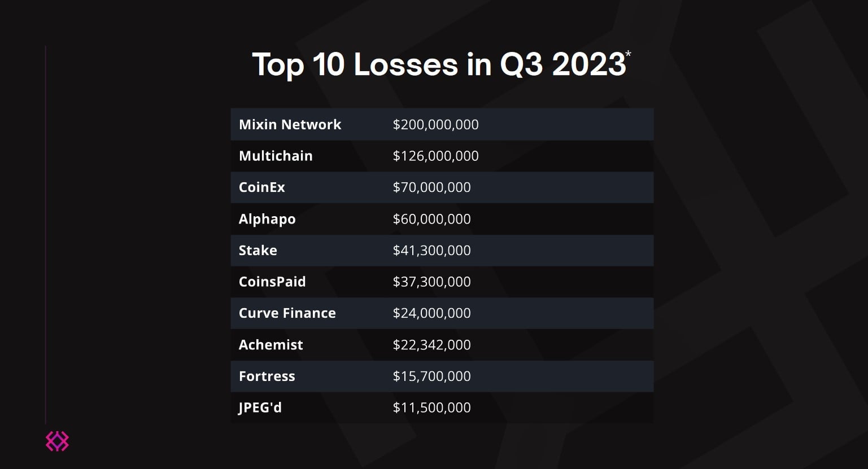Select the Mixin Network row name
Screen dimensions: 868x469
pos(290,124)
